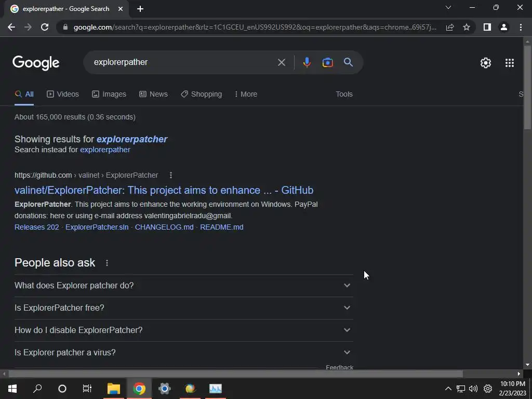Expand Is ExplorerPatcher free? question
532x399 pixels.
183,308
